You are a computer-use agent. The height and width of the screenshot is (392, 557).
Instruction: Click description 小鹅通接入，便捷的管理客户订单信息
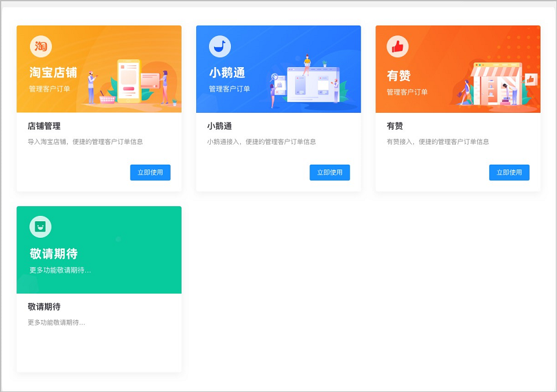[261, 142]
